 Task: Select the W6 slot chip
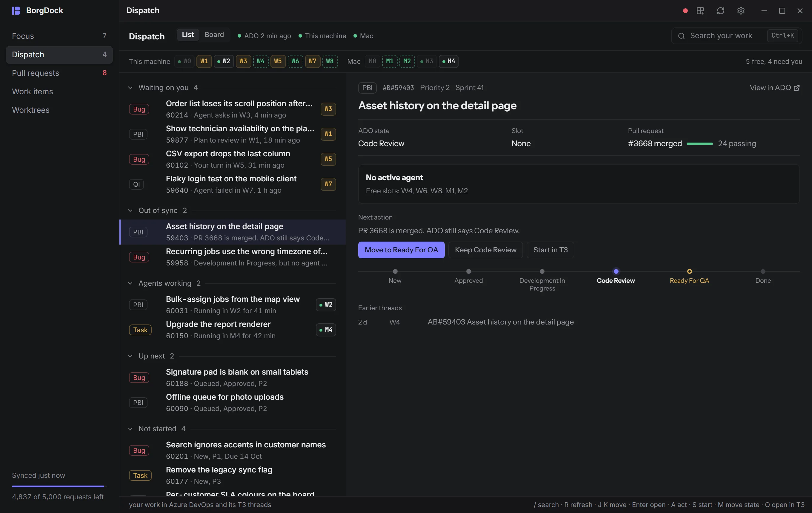pyautogui.click(x=295, y=61)
